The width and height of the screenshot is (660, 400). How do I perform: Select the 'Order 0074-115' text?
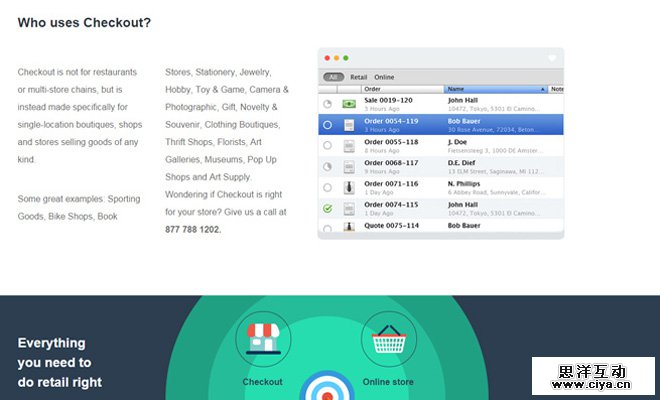point(391,205)
